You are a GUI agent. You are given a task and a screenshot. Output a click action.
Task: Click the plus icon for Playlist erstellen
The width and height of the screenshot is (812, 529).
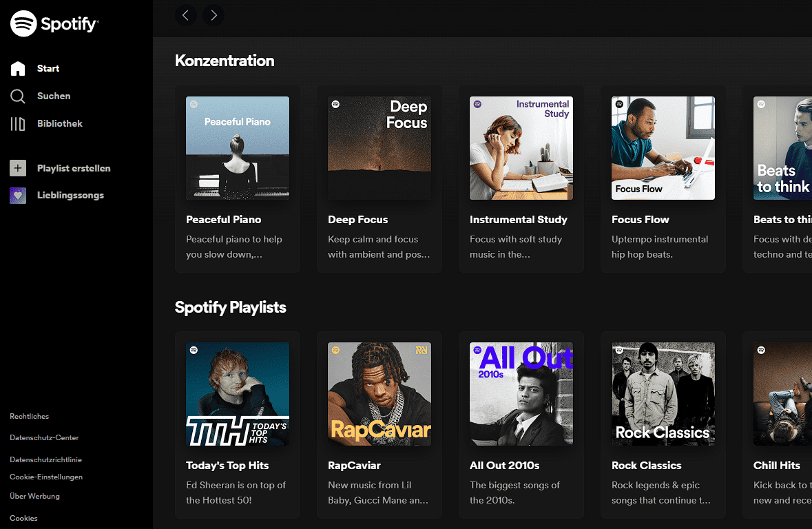tap(18, 168)
